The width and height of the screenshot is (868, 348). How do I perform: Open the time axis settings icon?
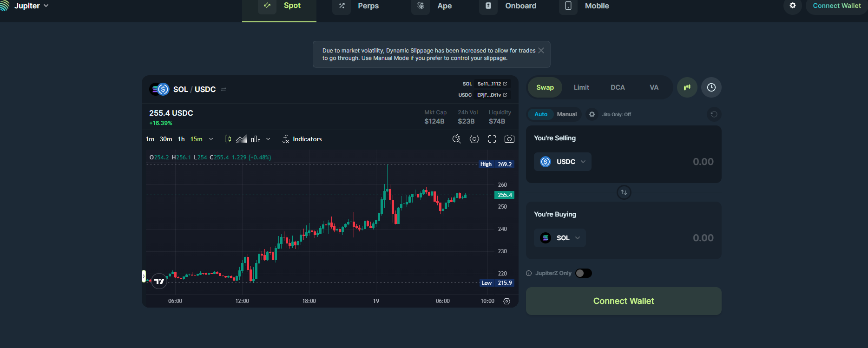(x=506, y=301)
